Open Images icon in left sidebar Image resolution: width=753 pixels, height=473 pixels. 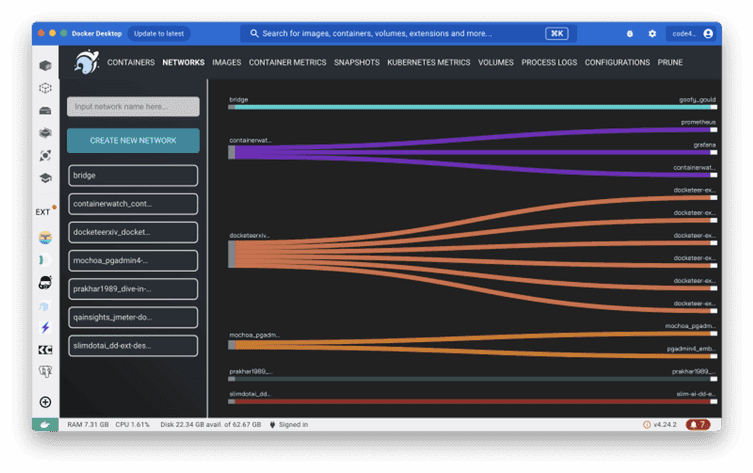[45, 88]
